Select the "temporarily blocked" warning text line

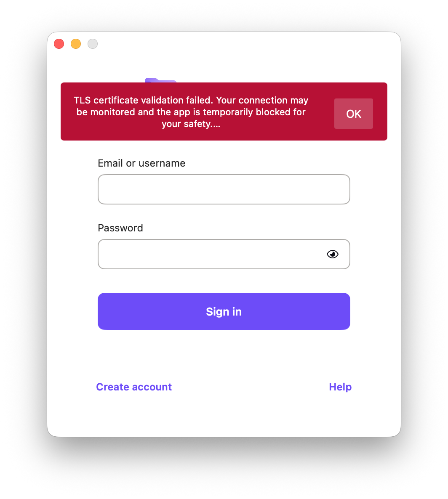[x=191, y=112]
